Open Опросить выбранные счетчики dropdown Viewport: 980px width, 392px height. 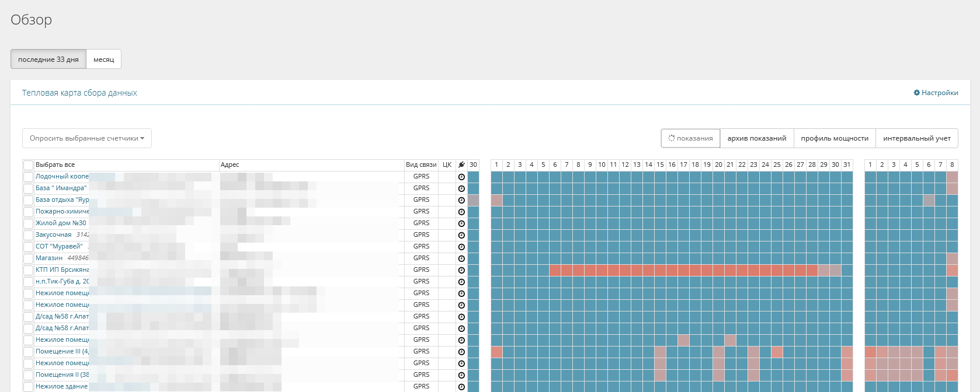pyautogui.click(x=87, y=138)
